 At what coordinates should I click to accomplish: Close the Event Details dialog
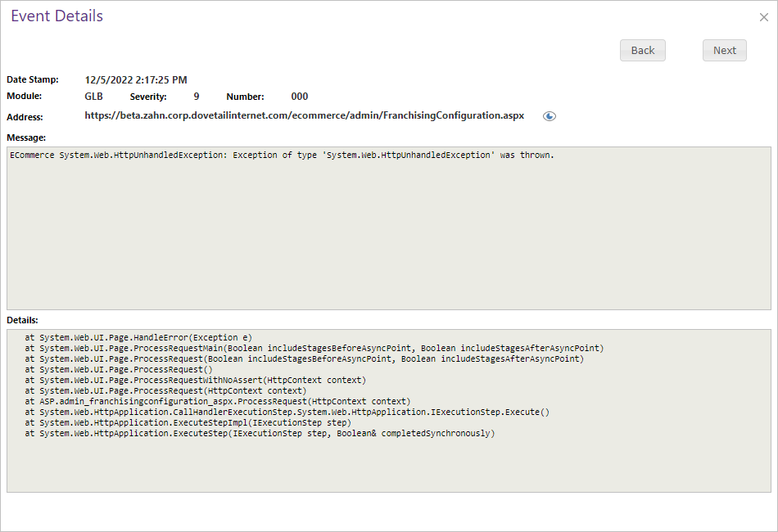pyautogui.click(x=763, y=17)
